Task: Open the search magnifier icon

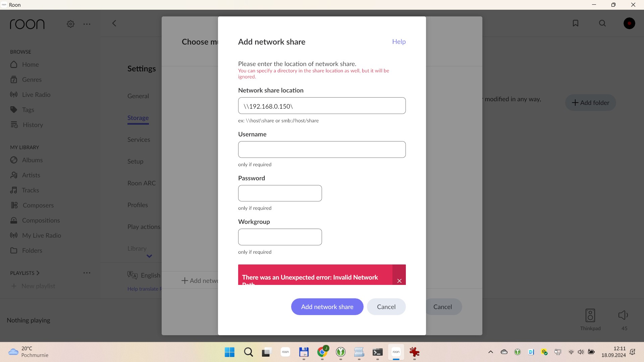Action: pyautogui.click(x=602, y=23)
